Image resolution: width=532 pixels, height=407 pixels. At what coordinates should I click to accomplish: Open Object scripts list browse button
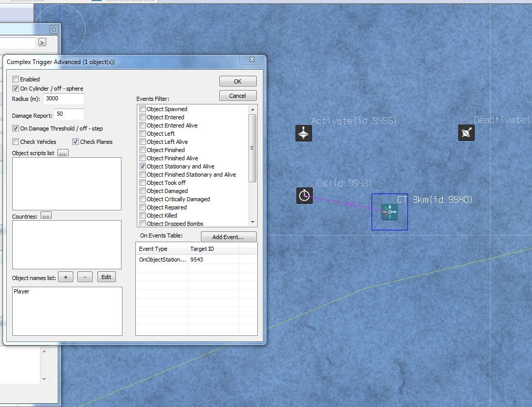pyautogui.click(x=63, y=153)
